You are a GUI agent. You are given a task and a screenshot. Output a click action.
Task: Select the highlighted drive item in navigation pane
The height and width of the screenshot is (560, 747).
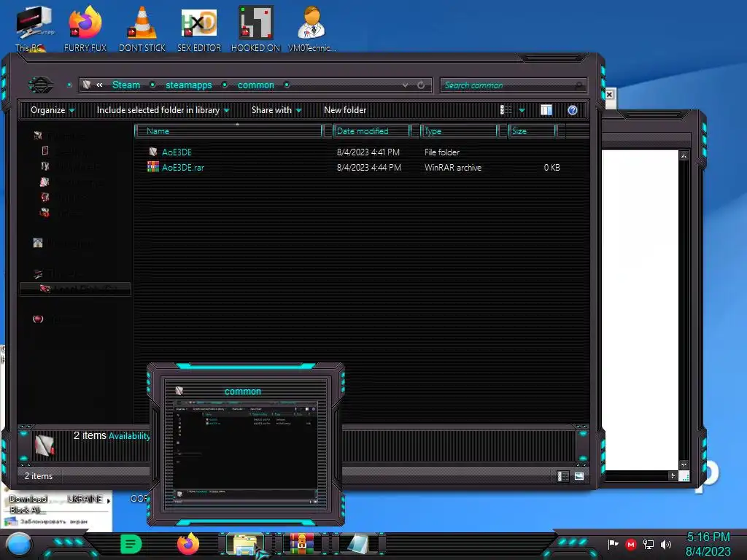click(x=75, y=289)
